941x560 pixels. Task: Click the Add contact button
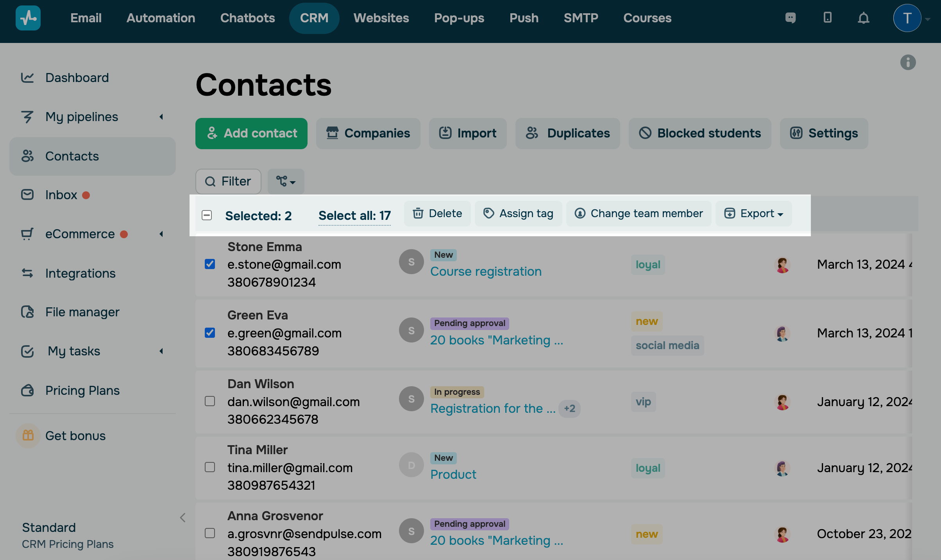[x=251, y=134]
